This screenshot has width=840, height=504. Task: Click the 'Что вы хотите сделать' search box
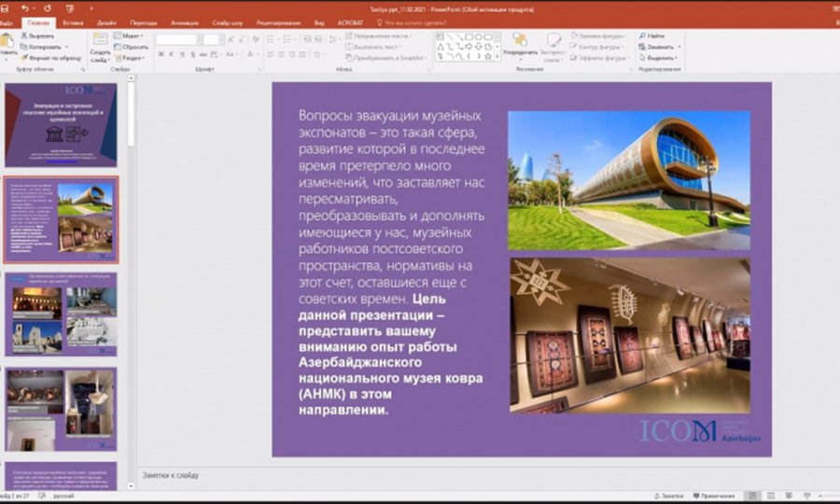[412, 23]
